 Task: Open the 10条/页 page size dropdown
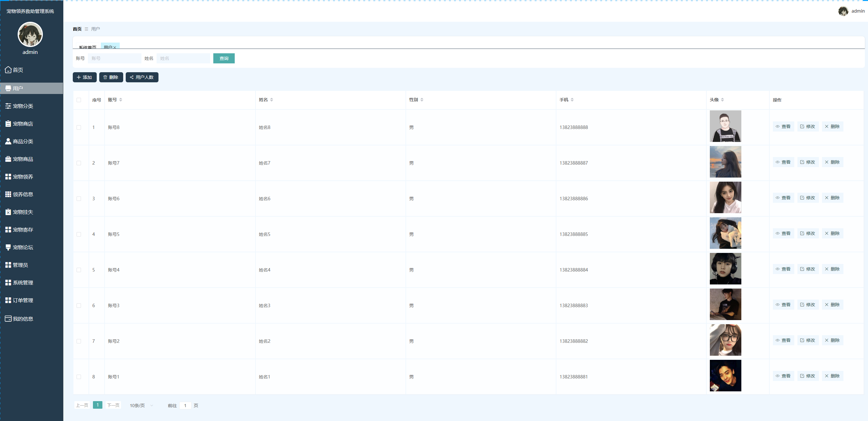[x=141, y=406]
